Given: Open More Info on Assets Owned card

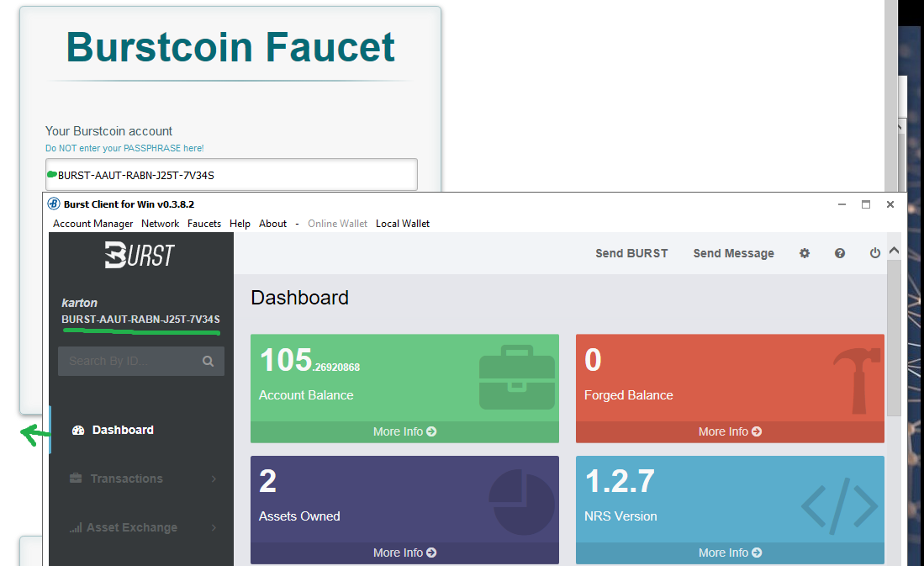Looking at the screenshot, I should (405, 553).
